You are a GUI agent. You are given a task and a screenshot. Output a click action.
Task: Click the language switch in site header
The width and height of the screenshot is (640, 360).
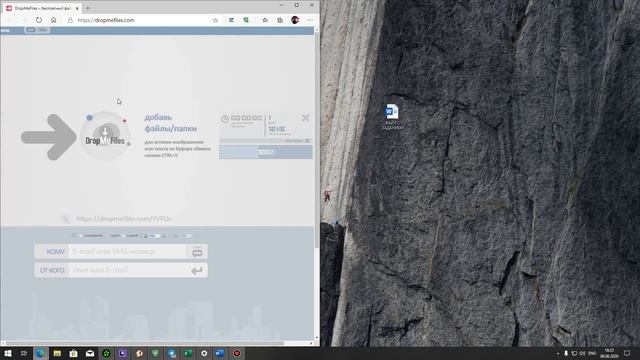coord(37,30)
